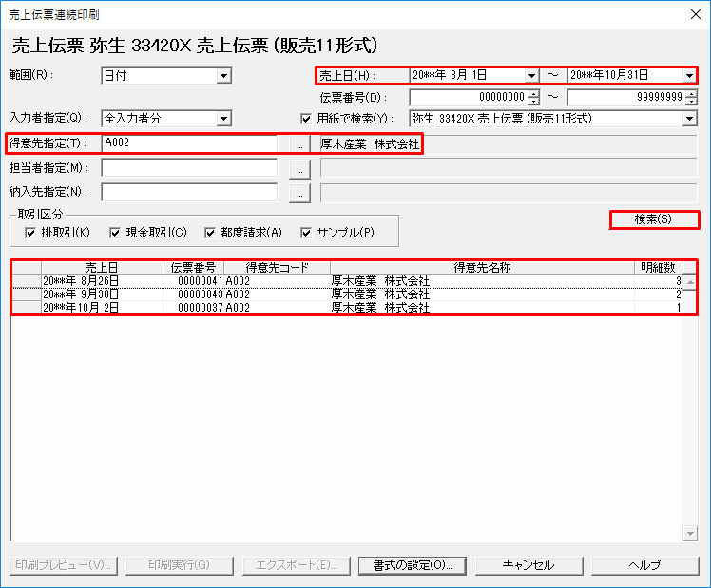Click the 得意先指定 field containing A002

[x=189, y=143]
